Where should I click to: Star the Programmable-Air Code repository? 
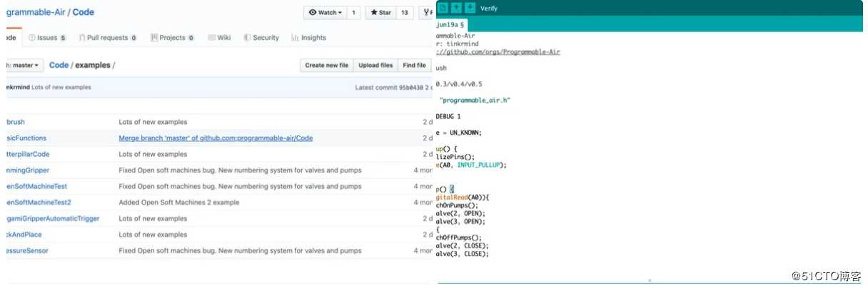(x=380, y=12)
